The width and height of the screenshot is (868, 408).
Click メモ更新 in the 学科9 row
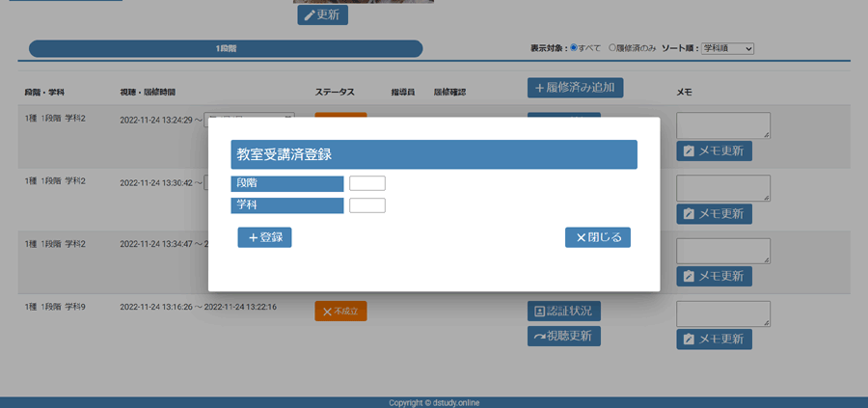click(x=714, y=340)
